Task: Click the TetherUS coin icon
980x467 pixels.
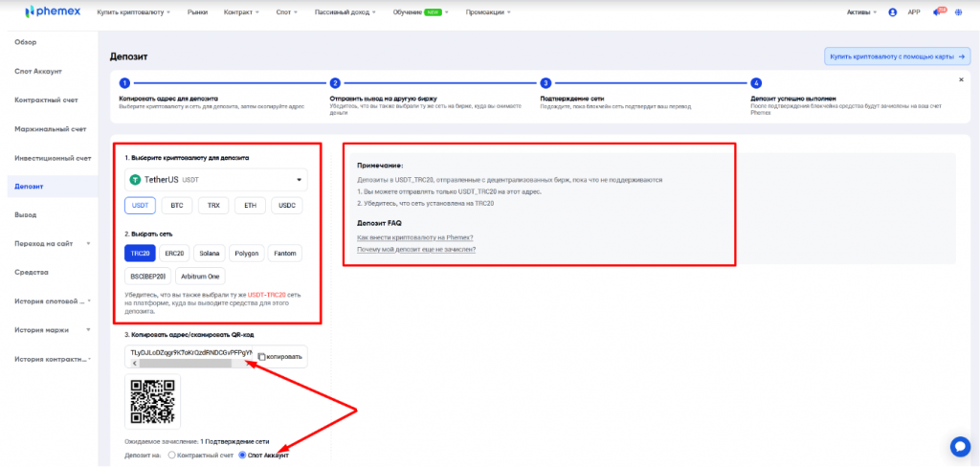Action: (135, 180)
